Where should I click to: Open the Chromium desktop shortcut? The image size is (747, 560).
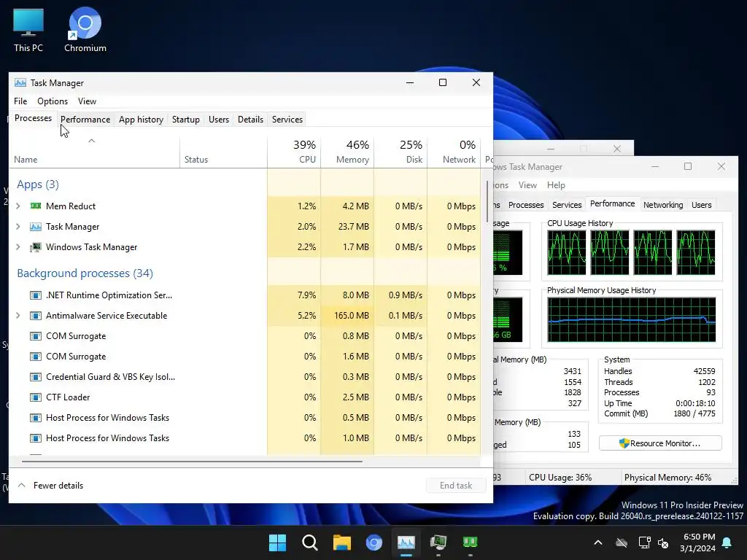tap(85, 29)
